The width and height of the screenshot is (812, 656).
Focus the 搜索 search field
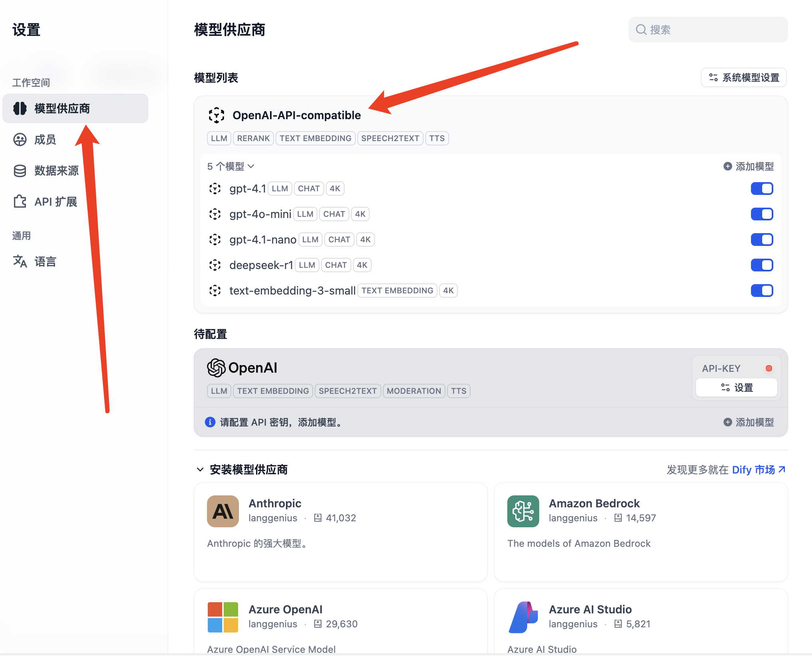tap(708, 29)
